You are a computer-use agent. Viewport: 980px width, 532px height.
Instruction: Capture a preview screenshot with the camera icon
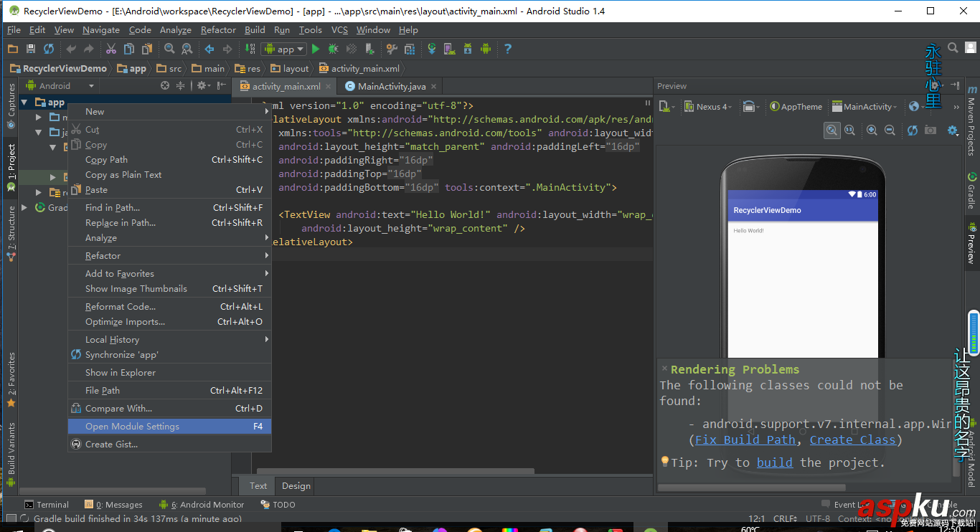(930, 130)
